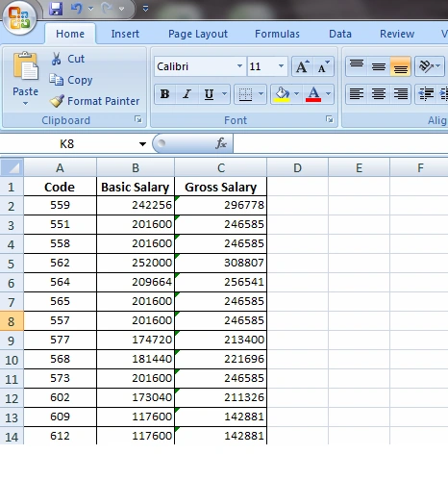Apply the yellow fill color
448x480 pixels.
point(282,94)
